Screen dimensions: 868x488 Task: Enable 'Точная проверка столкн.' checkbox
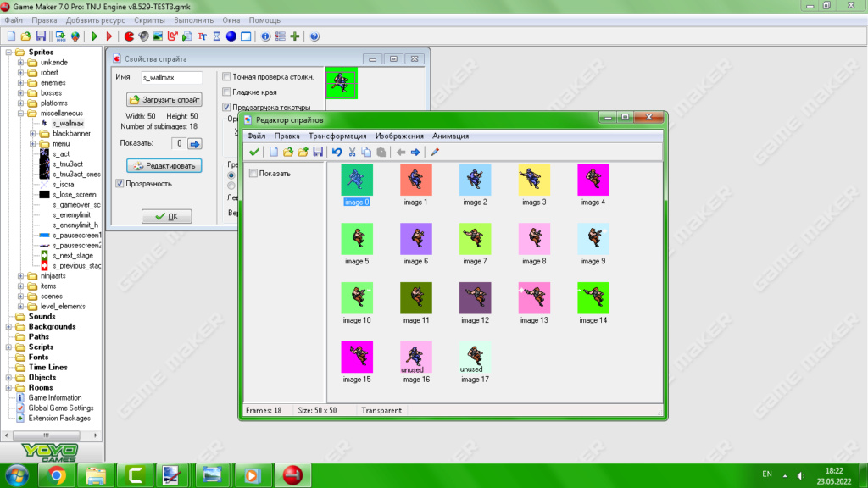click(x=226, y=76)
